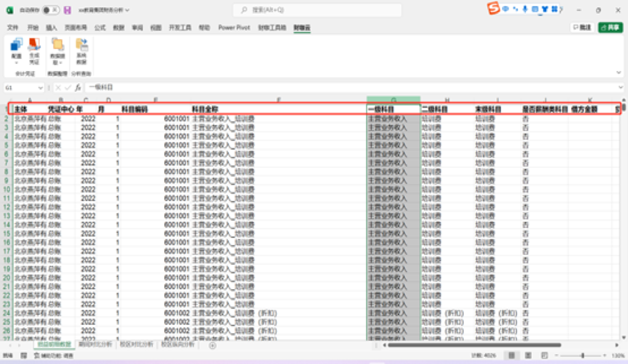Select normal view button in status bar

(x=512, y=356)
